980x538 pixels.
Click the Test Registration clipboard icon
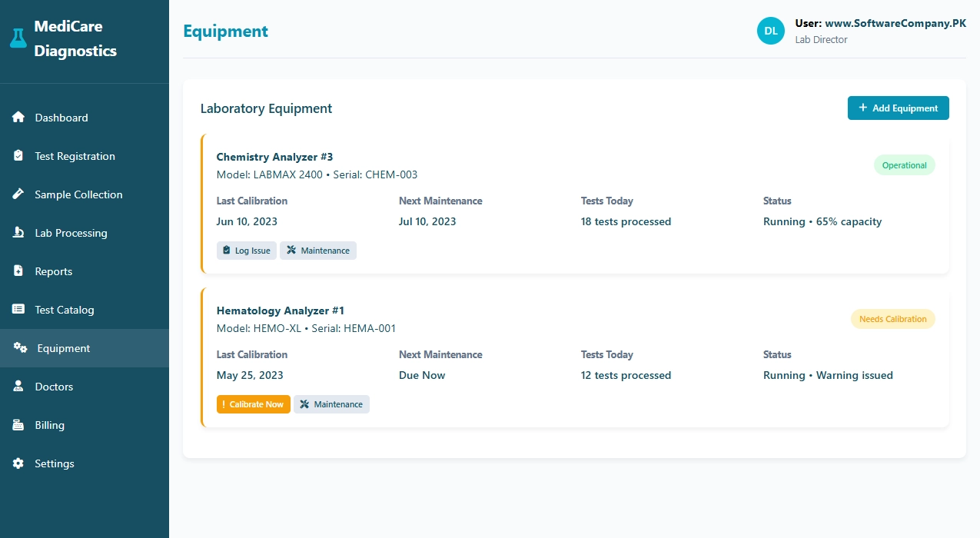pos(19,156)
